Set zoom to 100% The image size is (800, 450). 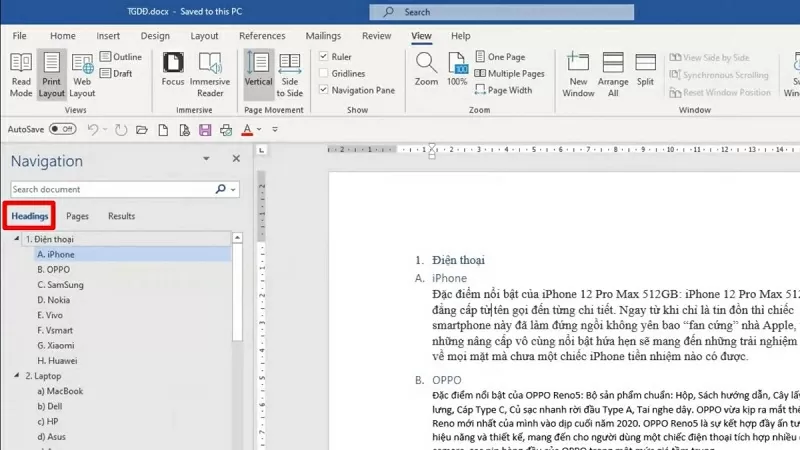[457, 71]
